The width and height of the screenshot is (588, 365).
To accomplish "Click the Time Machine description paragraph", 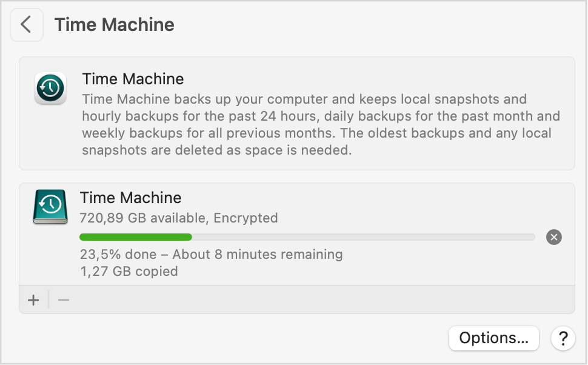I will [x=321, y=124].
